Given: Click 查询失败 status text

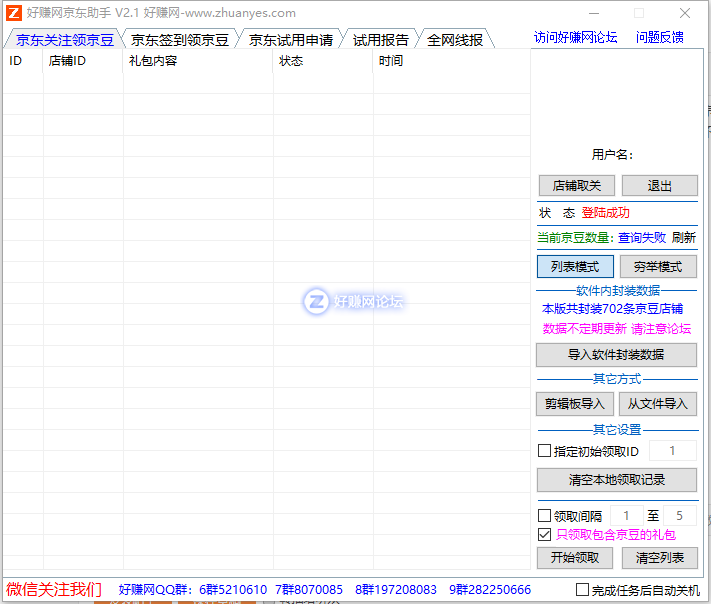Looking at the screenshot, I should [x=642, y=237].
